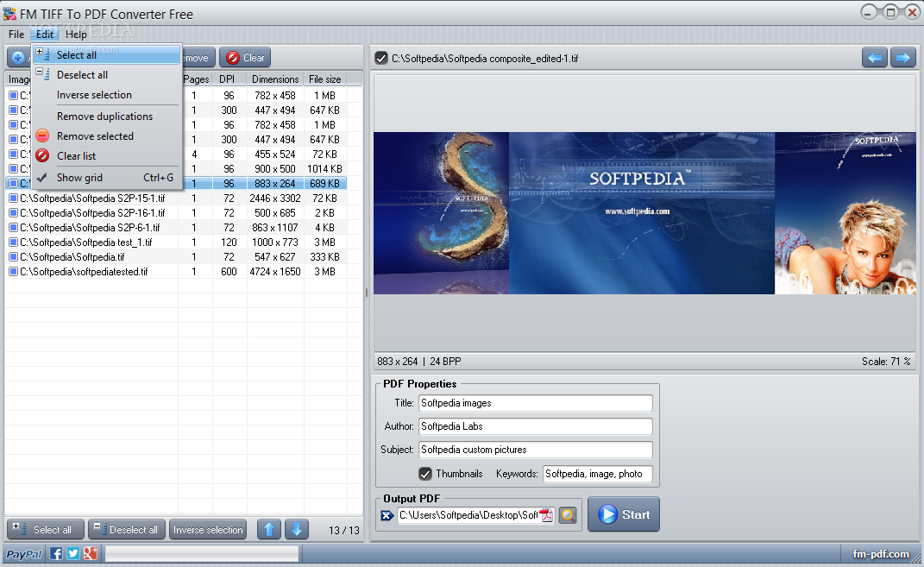Select the highlighted 883 x 264 row
The width and height of the screenshot is (924, 567).
[176, 183]
